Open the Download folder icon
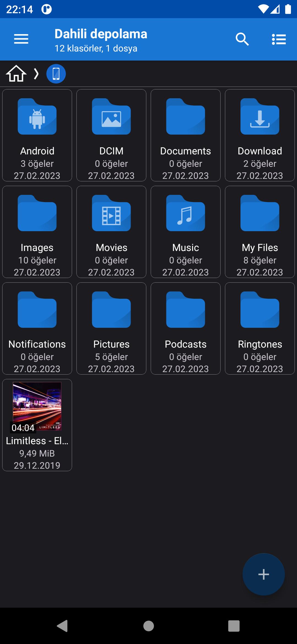The image size is (297, 644). (260, 116)
